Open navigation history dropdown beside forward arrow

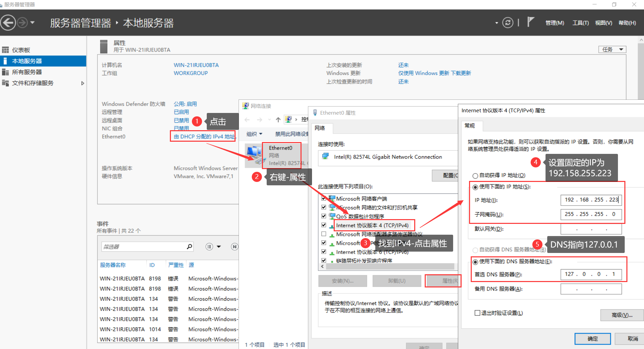[32, 23]
